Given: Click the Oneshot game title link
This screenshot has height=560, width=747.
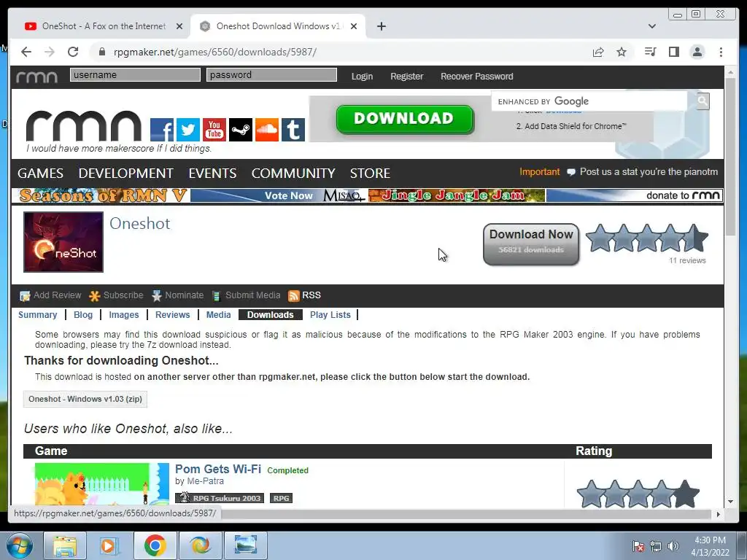Looking at the screenshot, I should point(139,223).
